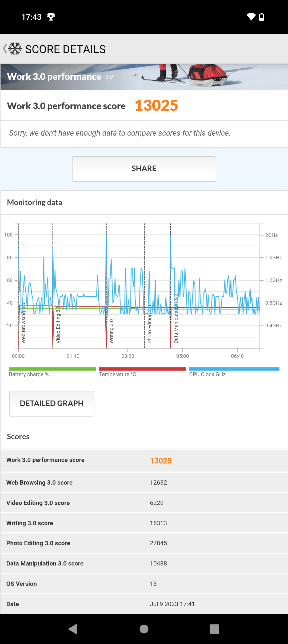Tap the Writing 3.0 marker in graph
Viewport: 288px width, 644px height.
[x=111, y=331]
